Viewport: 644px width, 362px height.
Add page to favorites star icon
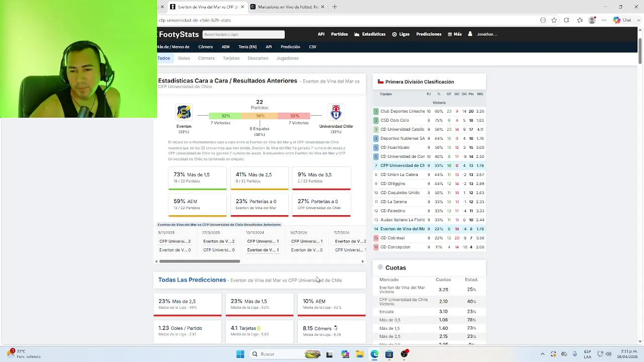(554, 20)
